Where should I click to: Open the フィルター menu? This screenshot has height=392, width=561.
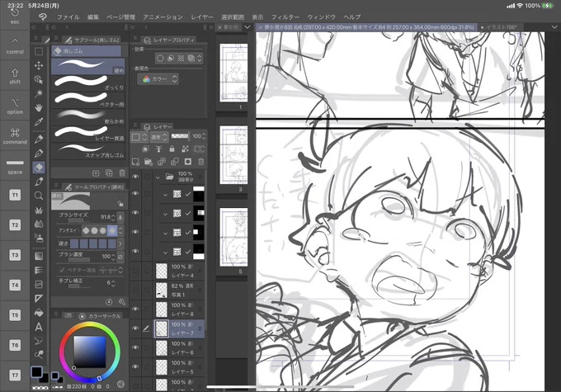pos(285,17)
